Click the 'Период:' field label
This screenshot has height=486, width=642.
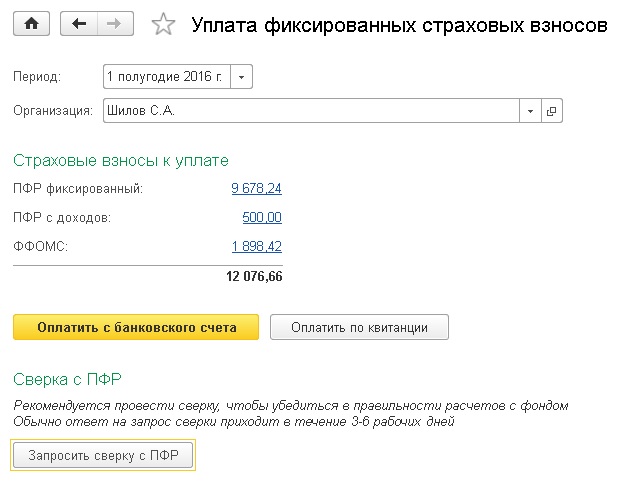(37, 77)
